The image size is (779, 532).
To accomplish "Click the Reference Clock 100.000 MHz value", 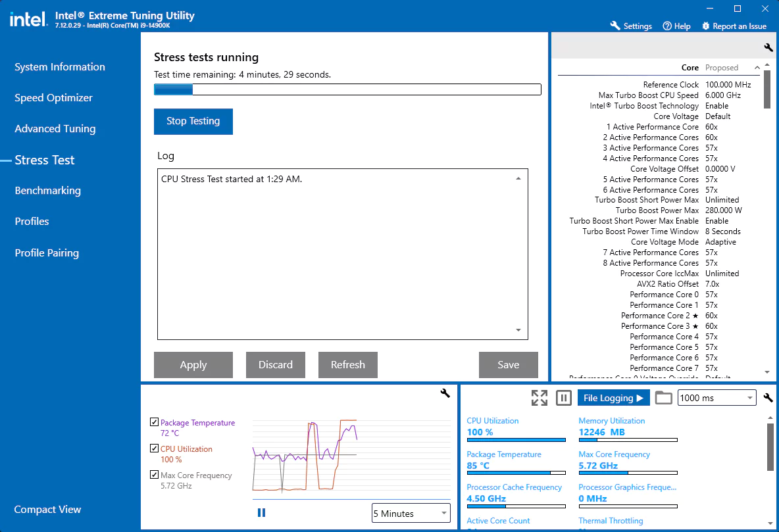I will [x=728, y=85].
